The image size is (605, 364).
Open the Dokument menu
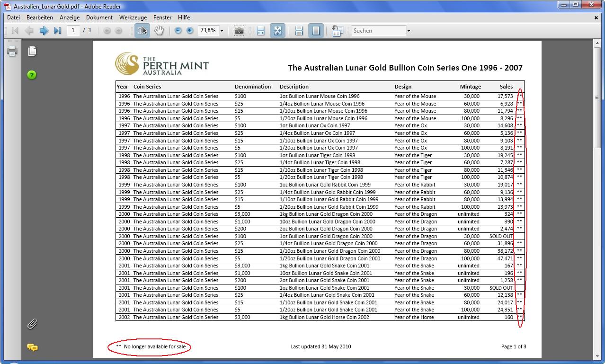tap(99, 18)
